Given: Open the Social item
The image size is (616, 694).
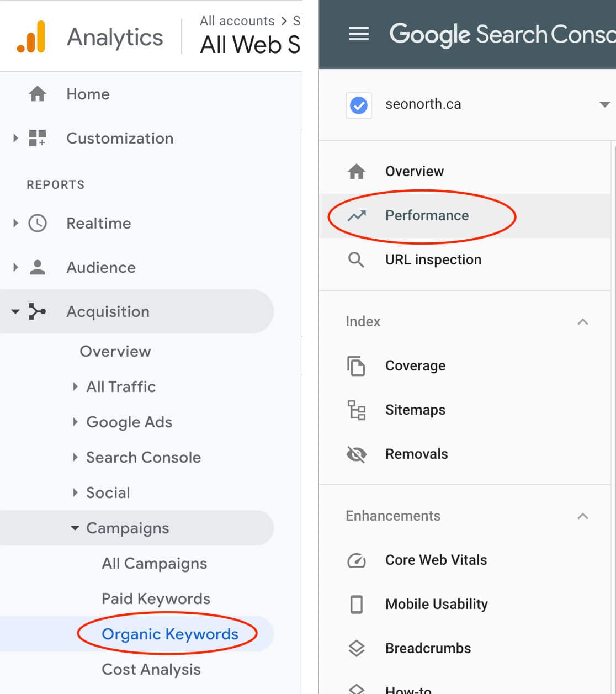Looking at the screenshot, I should tap(108, 492).
